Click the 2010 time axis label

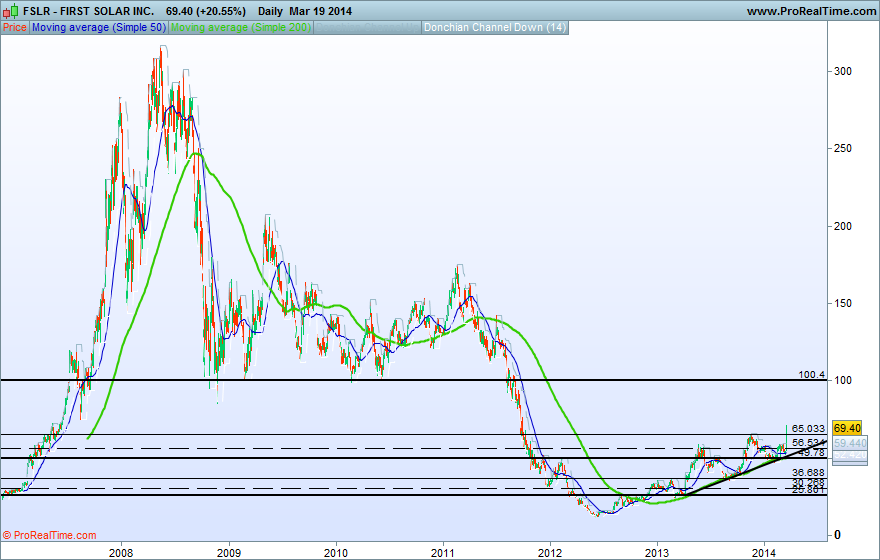coord(336,553)
